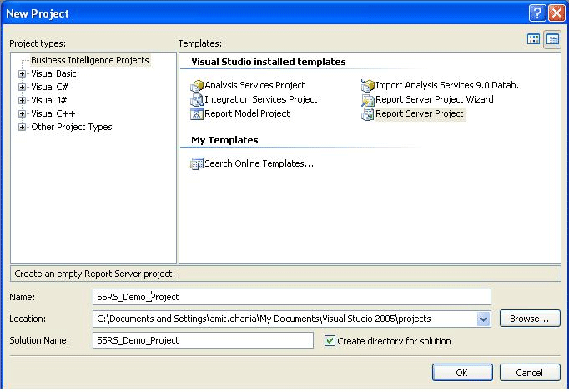Open Search Online Templates... link text
The width and height of the screenshot is (569, 392).
pos(259,163)
